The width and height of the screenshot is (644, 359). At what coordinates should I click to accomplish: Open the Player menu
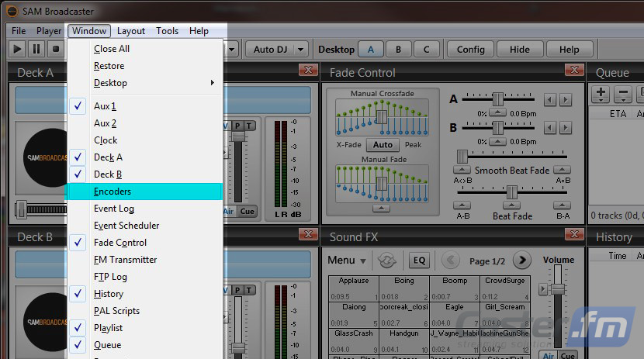click(49, 31)
